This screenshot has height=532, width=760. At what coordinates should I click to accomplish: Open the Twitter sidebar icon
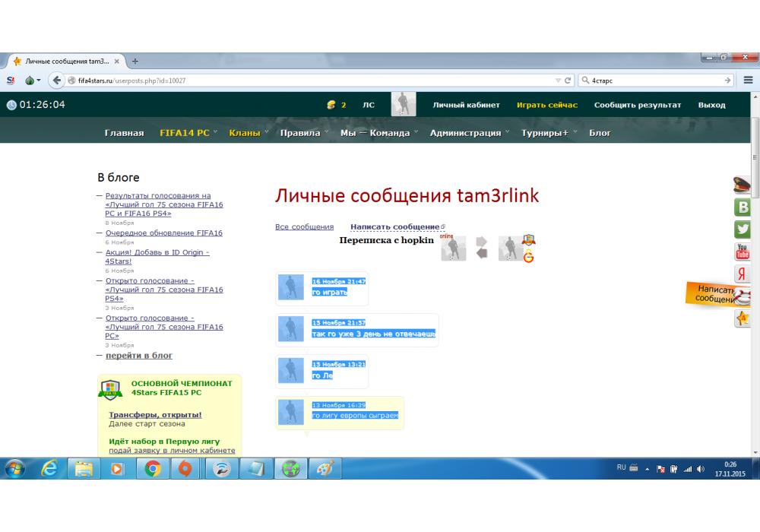click(743, 230)
